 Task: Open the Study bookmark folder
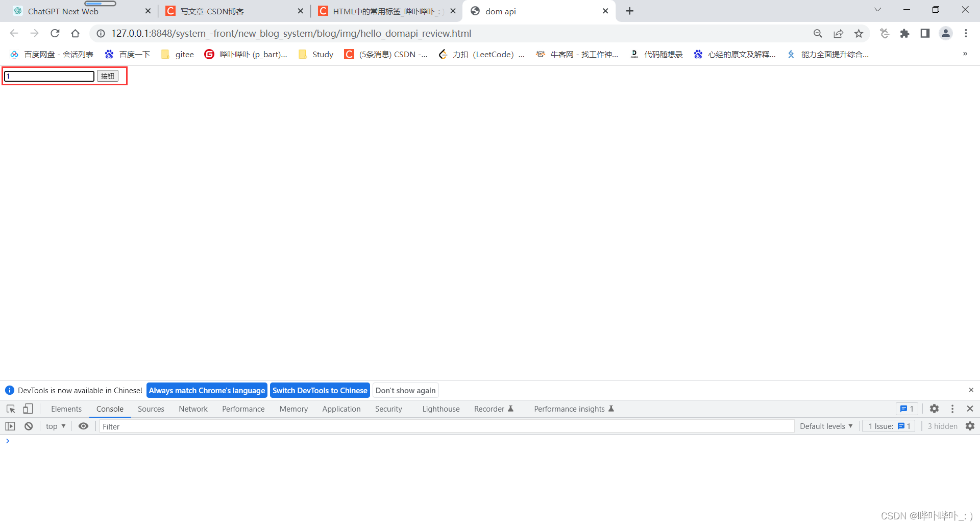coord(316,54)
